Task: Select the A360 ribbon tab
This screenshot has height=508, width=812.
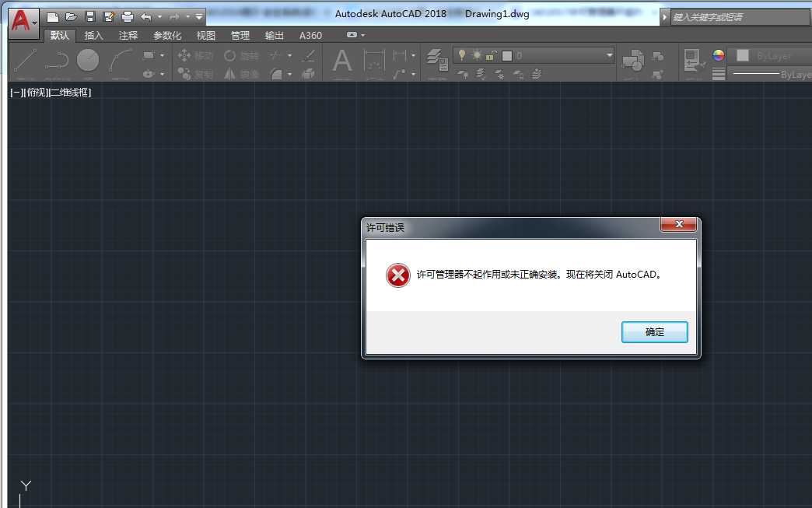Action: 310,35
